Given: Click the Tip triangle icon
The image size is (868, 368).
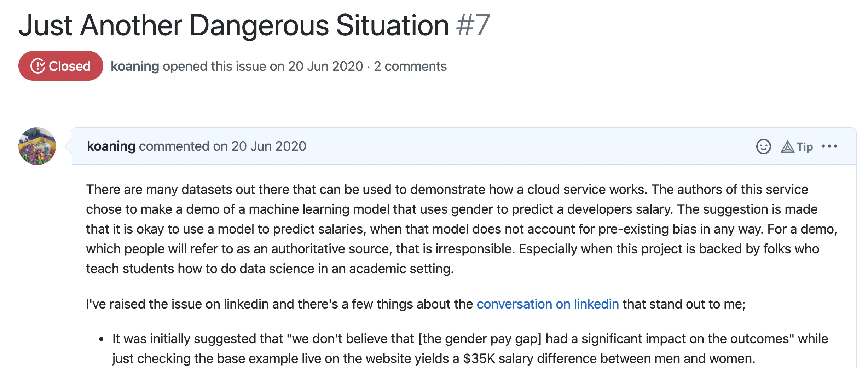Looking at the screenshot, I should [x=787, y=147].
